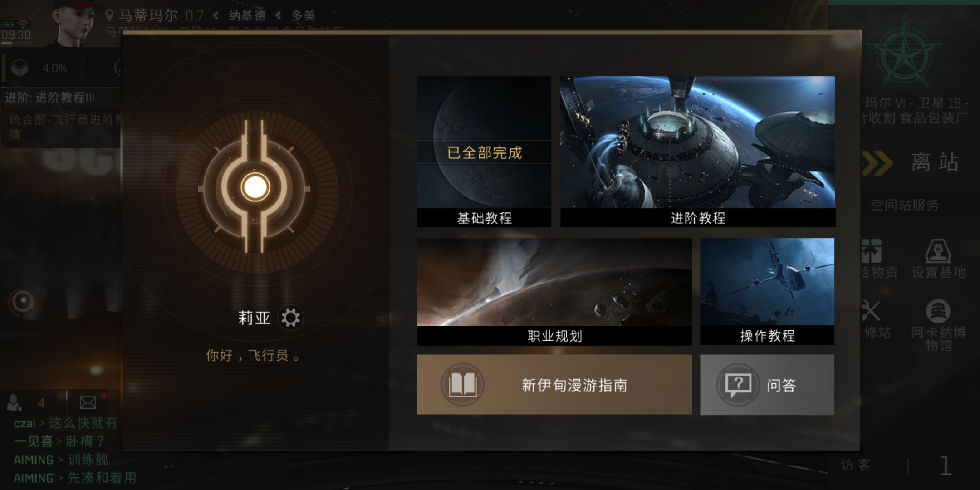Open the mail envelope icon
This screenshot has height=490, width=980.
tap(88, 402)
